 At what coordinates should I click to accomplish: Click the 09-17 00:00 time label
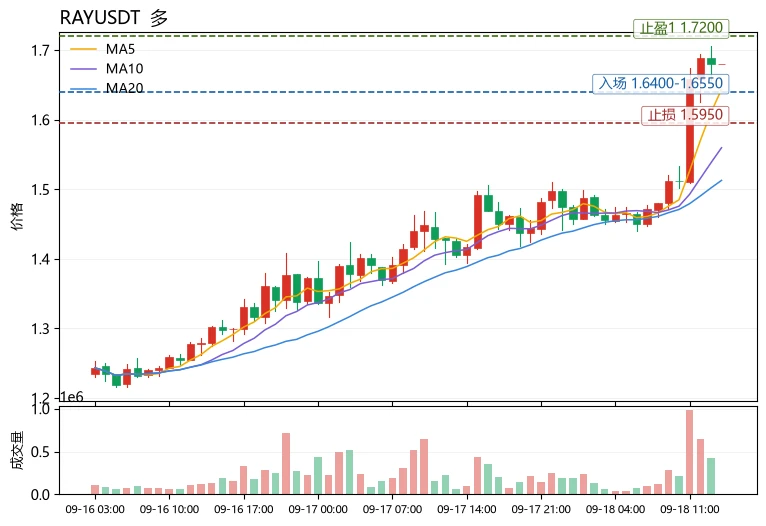[318, 509]
